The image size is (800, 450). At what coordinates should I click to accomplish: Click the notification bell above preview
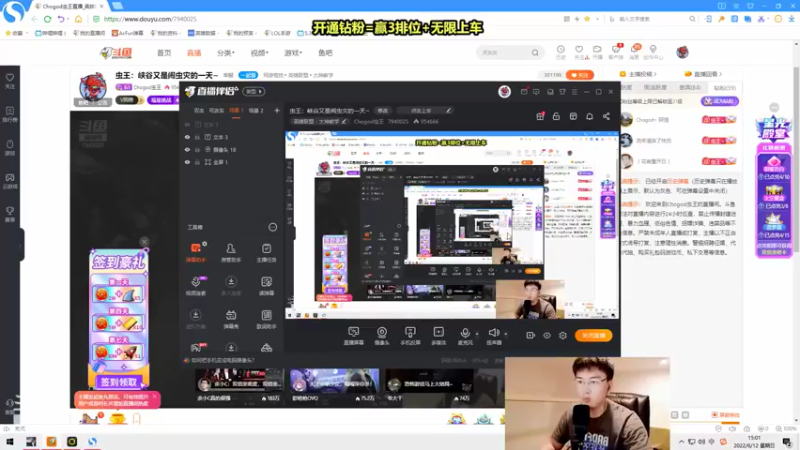pos(589,116)
